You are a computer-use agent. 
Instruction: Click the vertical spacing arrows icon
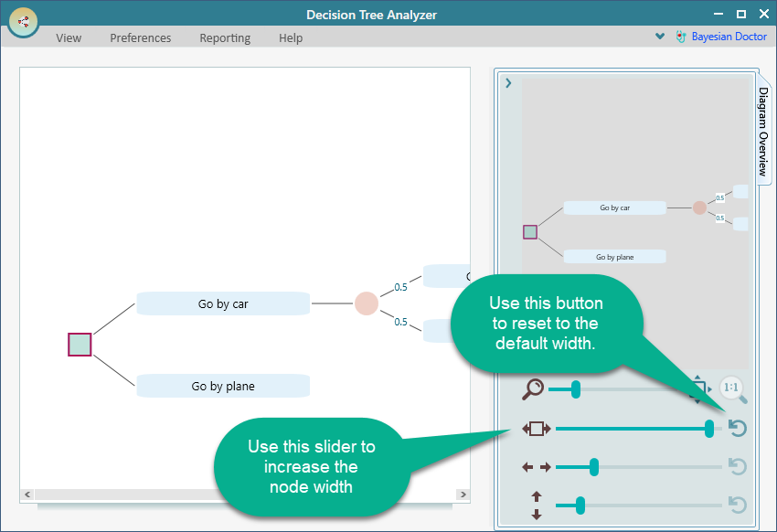[537, 505]
